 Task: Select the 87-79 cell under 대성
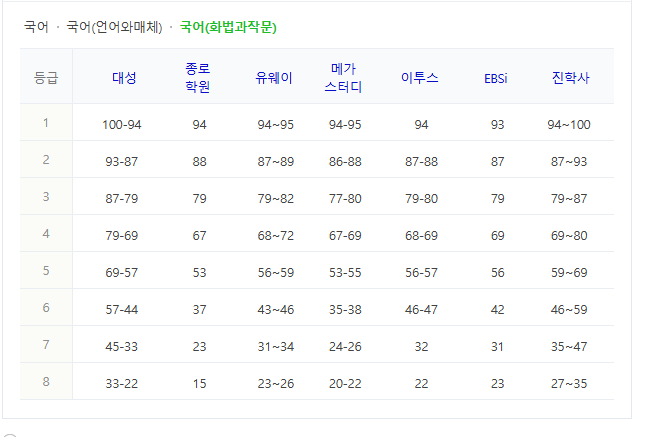pyautogui.click(x=122, y=198)
